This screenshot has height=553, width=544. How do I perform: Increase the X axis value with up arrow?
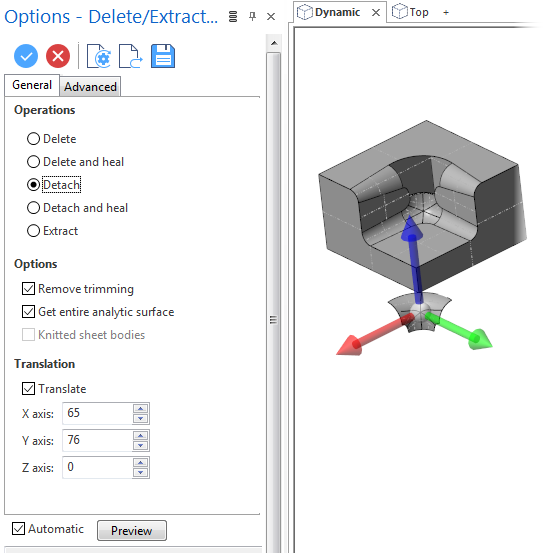coord(141,408)
